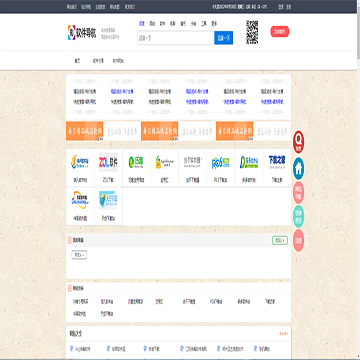Click the bottom pink floating side button

299,241
